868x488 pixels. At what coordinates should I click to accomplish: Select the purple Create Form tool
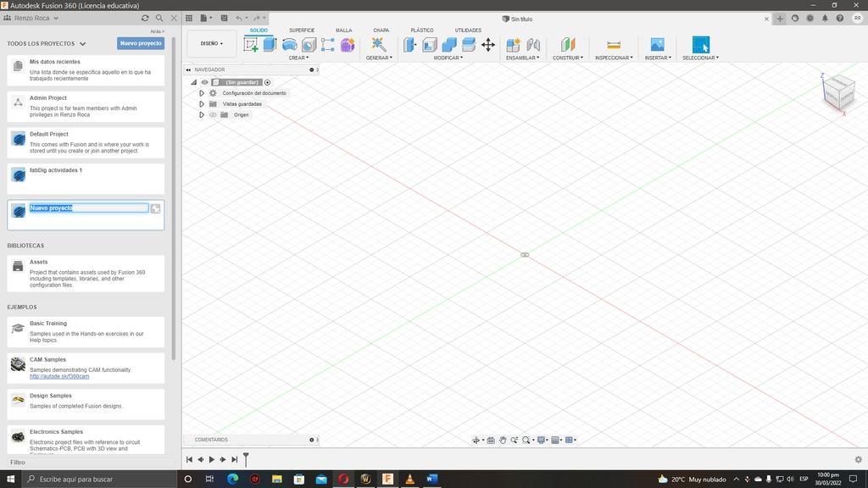(348, 45)
